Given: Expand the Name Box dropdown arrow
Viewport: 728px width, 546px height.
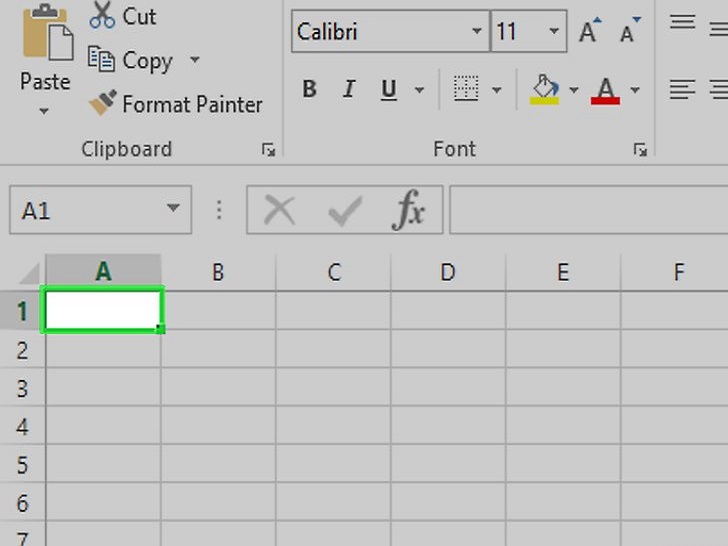Looking at the screenshot, I should 173,210.
